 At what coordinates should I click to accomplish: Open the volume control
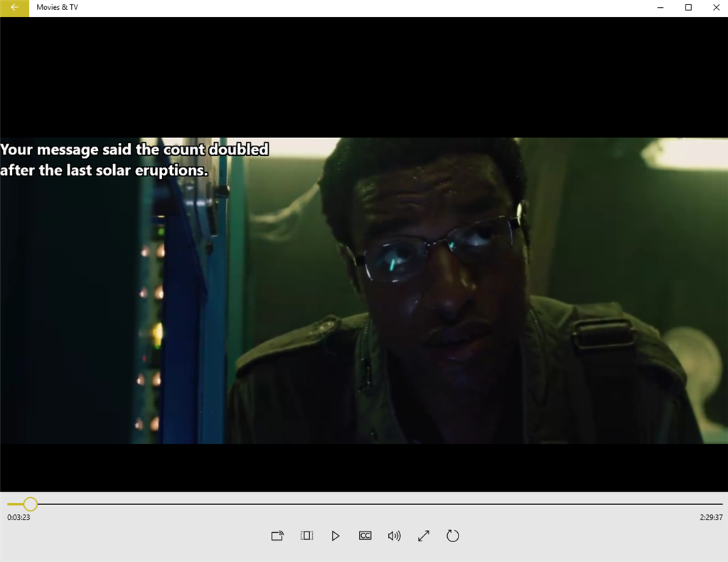point(394,536)
